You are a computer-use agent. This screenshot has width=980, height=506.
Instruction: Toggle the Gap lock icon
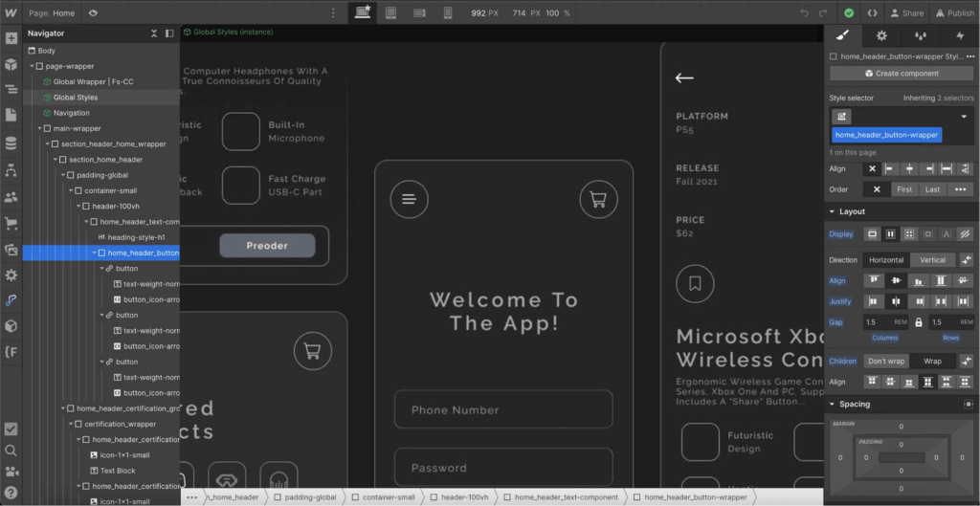pos(918,322)
